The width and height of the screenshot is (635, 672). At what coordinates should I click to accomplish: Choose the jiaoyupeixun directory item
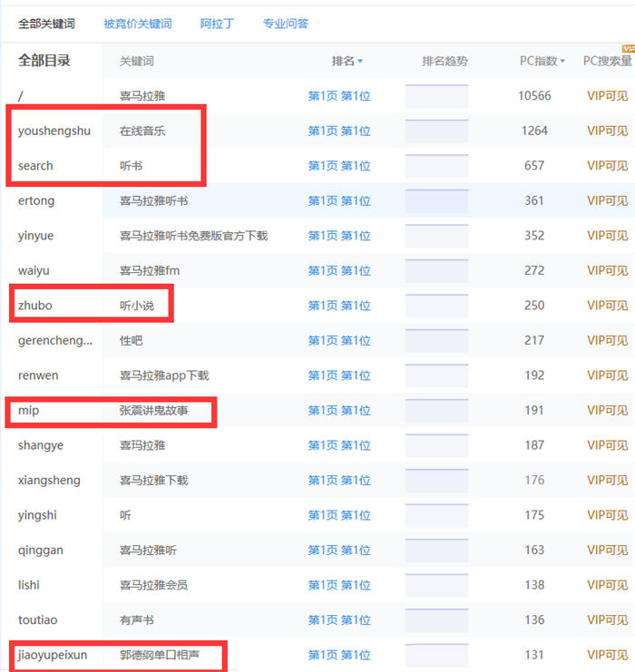tap(53, 655)
